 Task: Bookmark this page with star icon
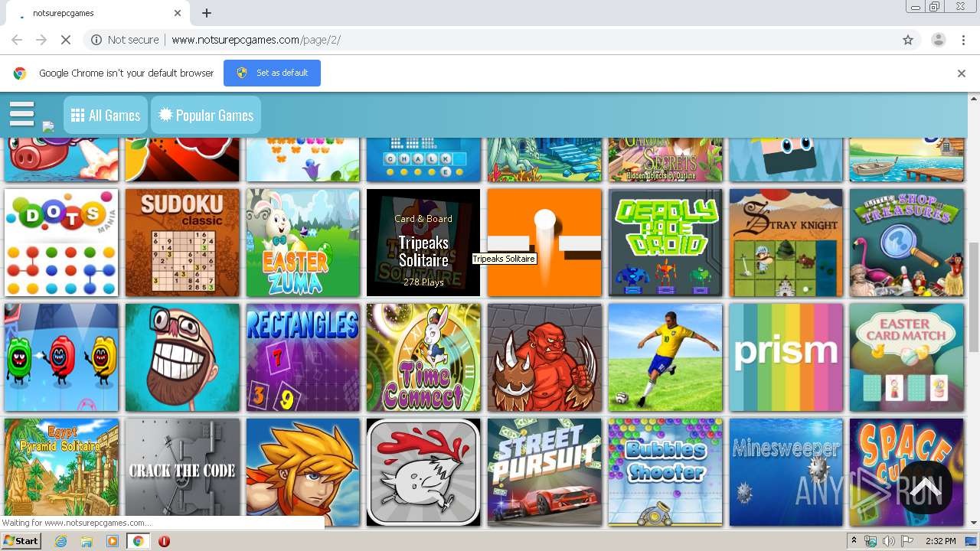[908, 40]
